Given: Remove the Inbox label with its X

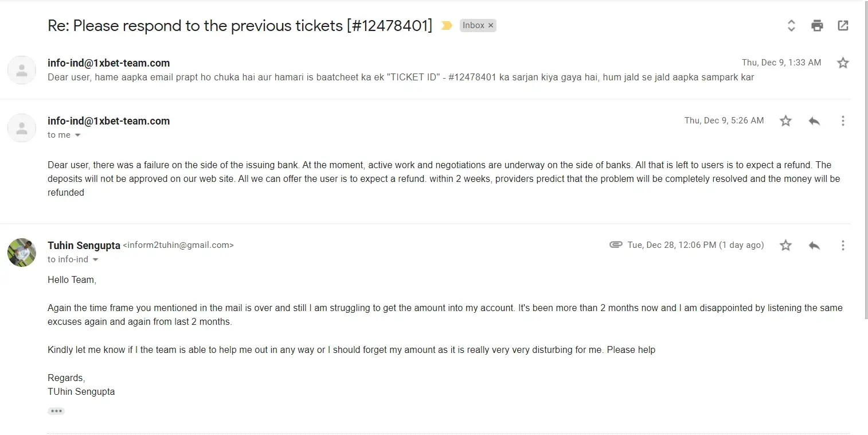Looking at the screenshot, I should (x=491, y=25).
